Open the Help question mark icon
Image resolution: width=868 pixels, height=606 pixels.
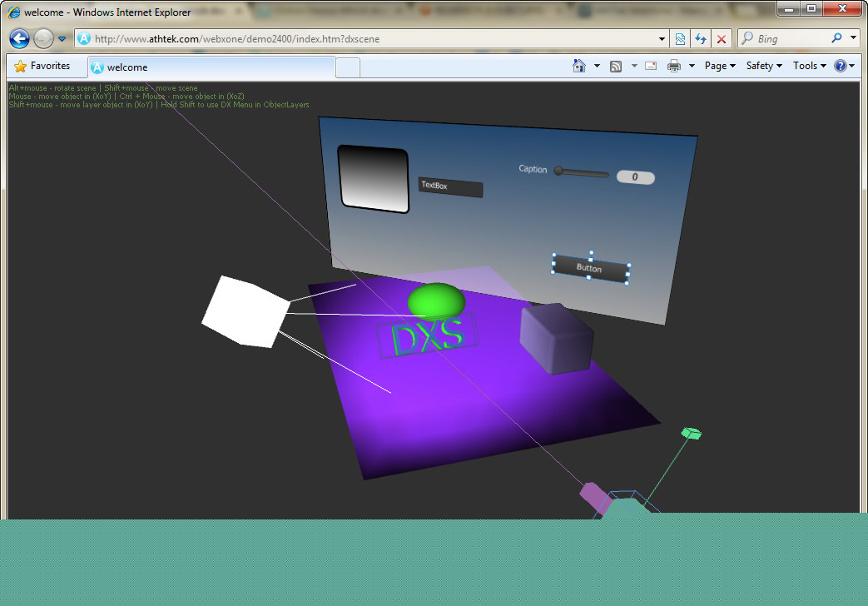tap(840, 66)
